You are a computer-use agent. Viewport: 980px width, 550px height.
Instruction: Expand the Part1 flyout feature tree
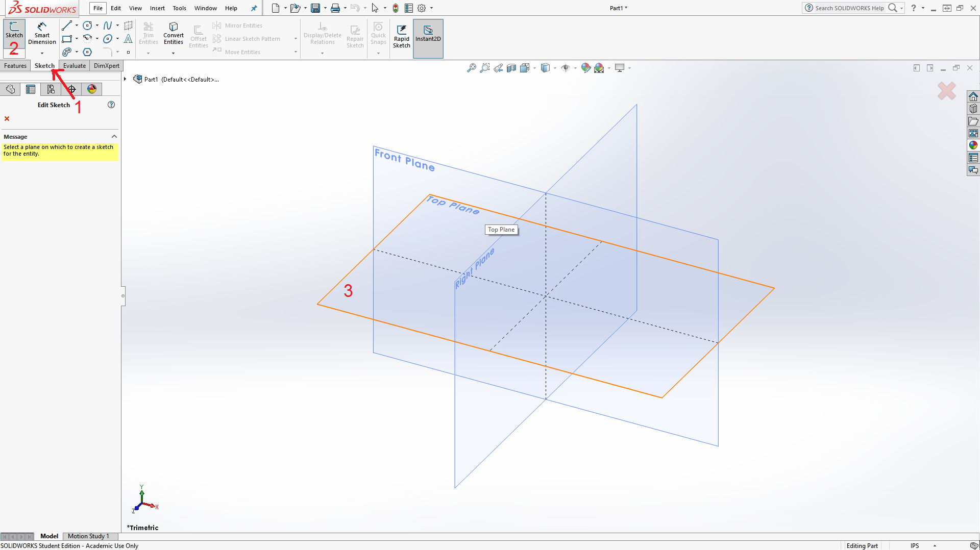click(125, 79)
